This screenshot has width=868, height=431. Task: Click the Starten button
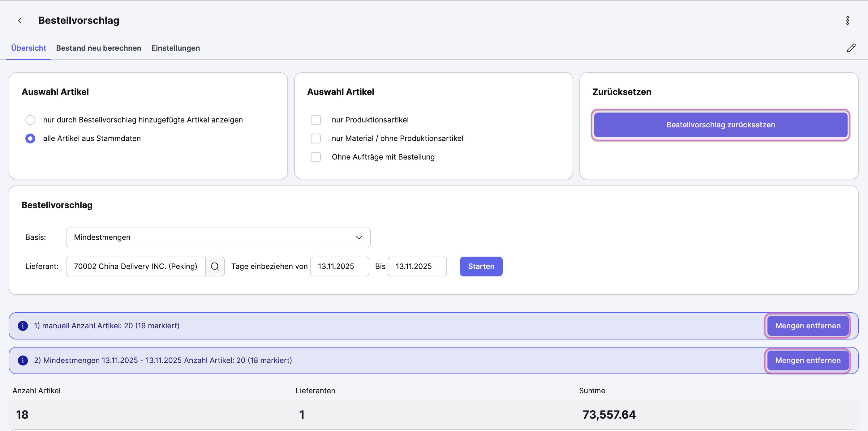tap(481, 266)
